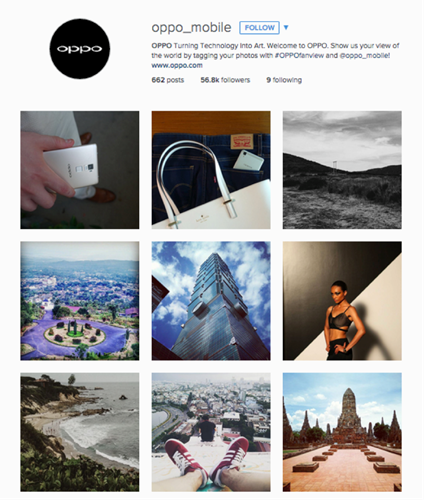View the 56.8k followers list
Image resolution: width=424 pixels, height=500 pixels.
click(x=225, y=80)
